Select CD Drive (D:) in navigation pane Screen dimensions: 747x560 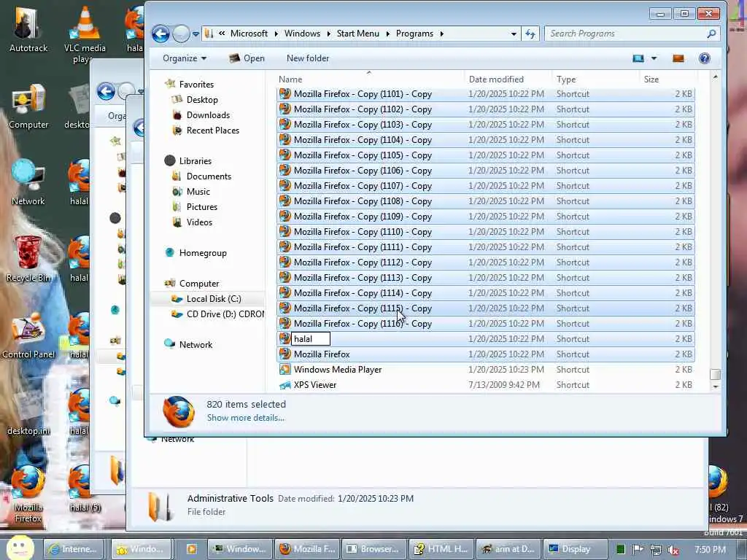[225, 314]
